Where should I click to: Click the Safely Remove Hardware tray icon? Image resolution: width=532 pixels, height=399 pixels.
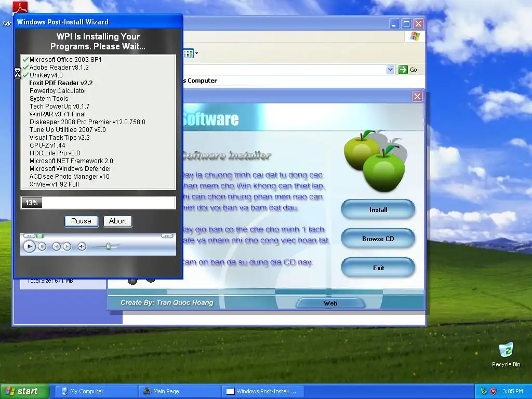tap(484, 391)
